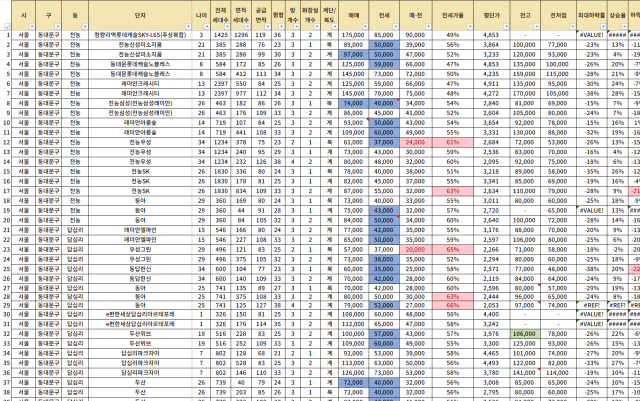Viewport: 640px width, 401px height.
Task: Open the 전세가율 column filter dropdown
Action: [470, 27]
